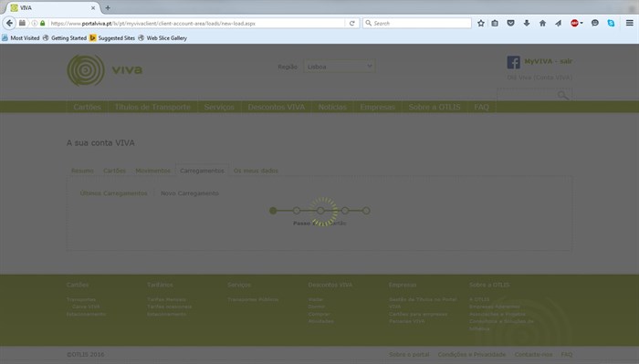Open the Últimos Carregamentos link
Image resolution: width=639 pixels, height=364 pixels.
tap(114, 193)
